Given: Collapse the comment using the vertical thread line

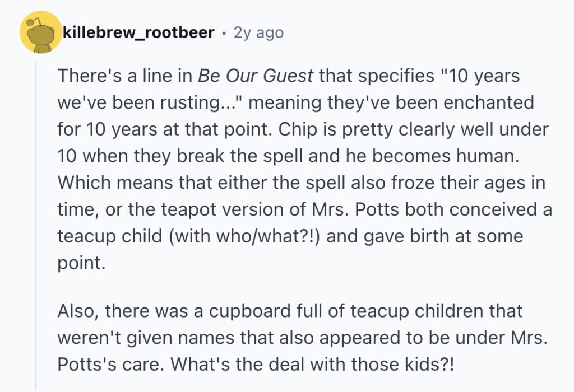Looking at the screenshot, I should tap(36, 226).
